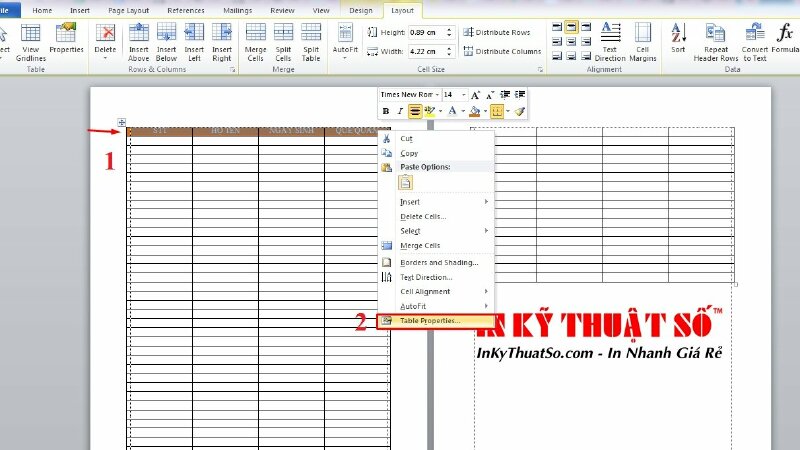This screenshot has width=800, height=450.
Task: Choose Cut from context menu
Action: click(436, 139)
